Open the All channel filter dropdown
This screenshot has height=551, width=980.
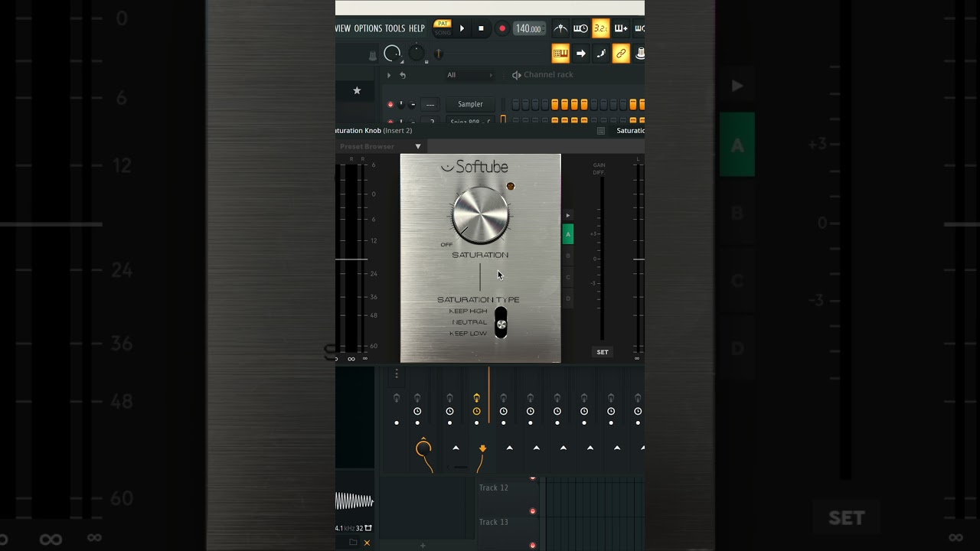[x=469, y=75]
